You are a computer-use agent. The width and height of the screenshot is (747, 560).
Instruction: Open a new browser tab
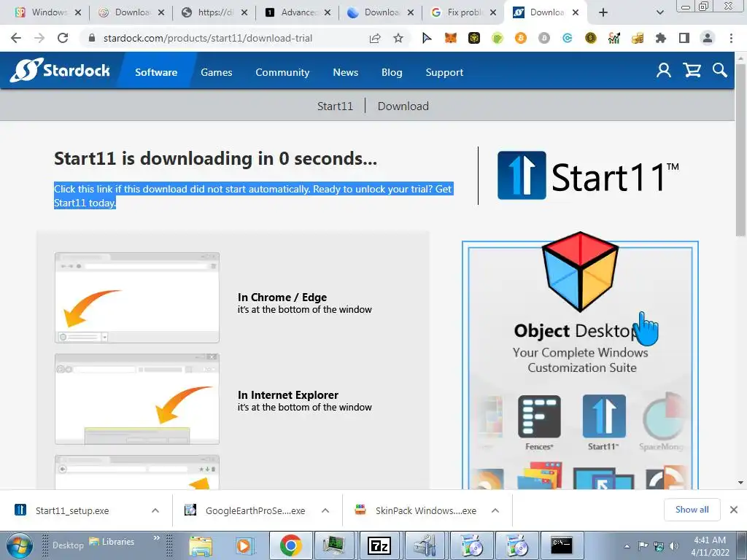tap(603, 12)
